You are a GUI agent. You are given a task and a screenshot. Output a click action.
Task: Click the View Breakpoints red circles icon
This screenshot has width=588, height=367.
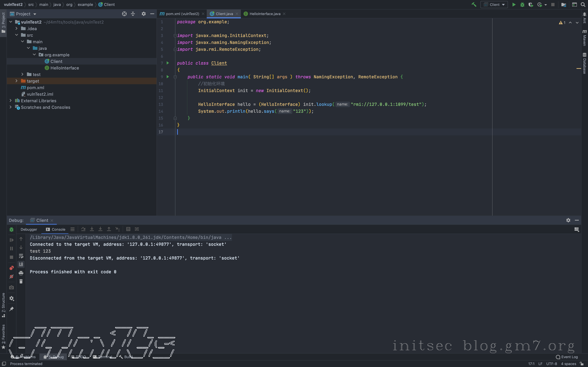coord(11,268)
